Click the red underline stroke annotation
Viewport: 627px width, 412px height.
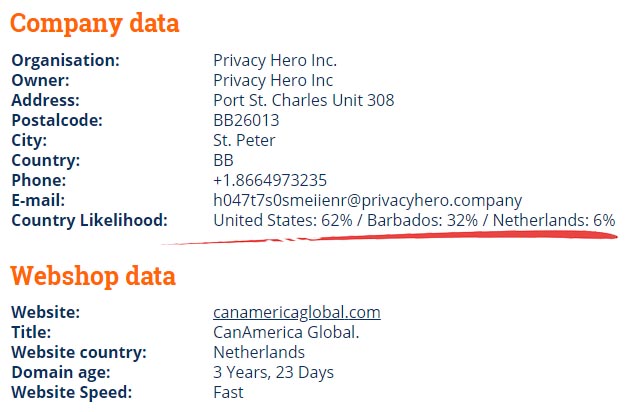pyautogui.click(x=390, y=238)
